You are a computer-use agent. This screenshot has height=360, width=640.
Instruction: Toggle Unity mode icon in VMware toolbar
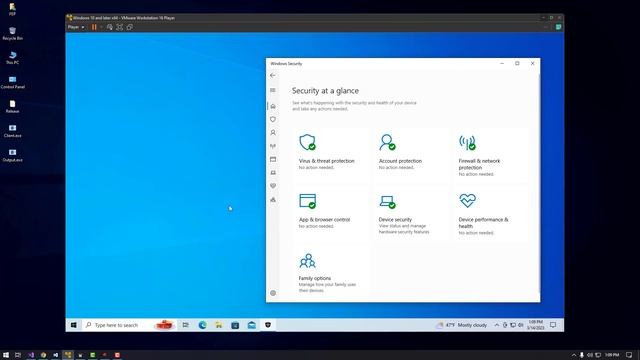pyautogui.click(x=130, y=27)
